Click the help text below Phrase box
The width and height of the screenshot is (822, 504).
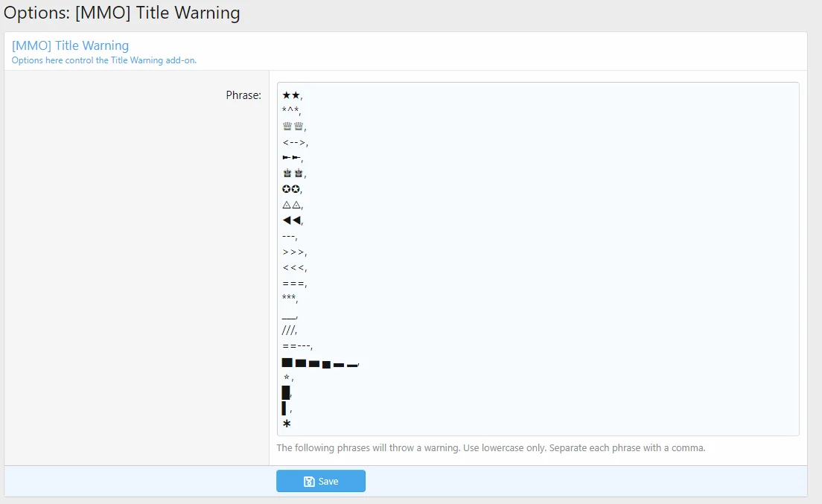tap(491, 448)
